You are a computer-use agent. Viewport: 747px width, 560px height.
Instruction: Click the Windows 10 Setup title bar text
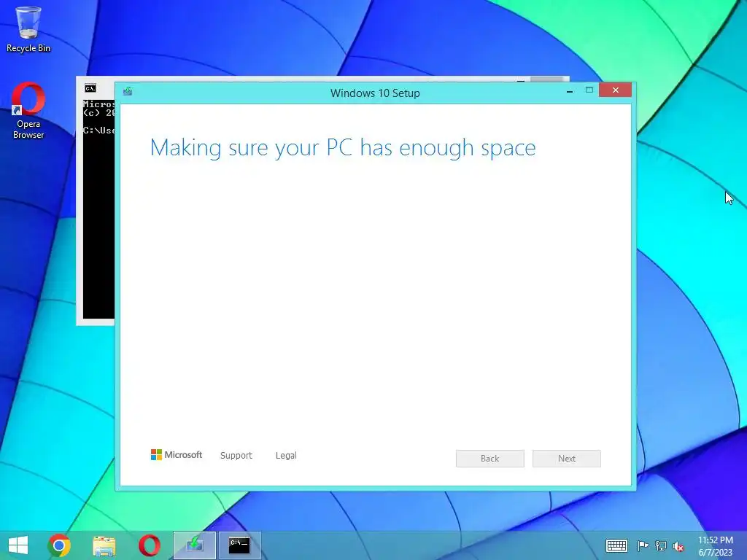pyautogui.click(x=376, y=93)
